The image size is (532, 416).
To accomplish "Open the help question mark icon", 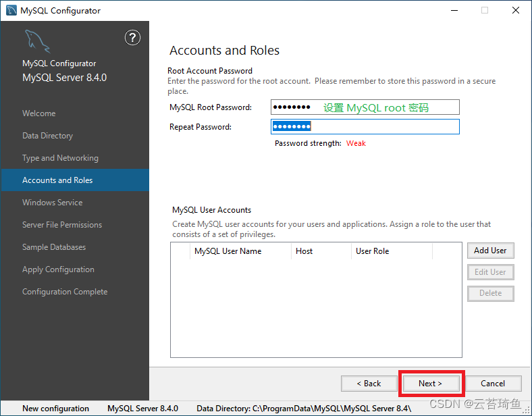I will click(x=132, y=38).
